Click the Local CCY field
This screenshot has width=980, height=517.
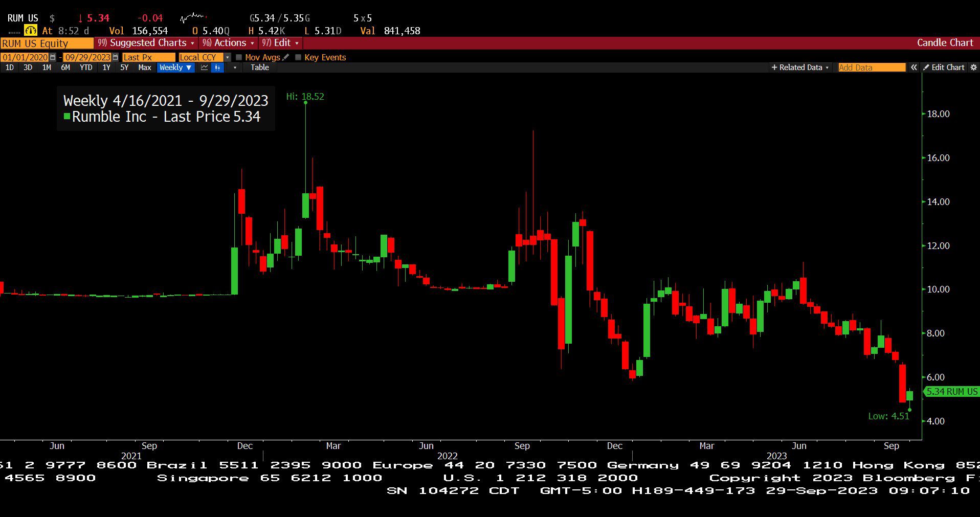201,57
